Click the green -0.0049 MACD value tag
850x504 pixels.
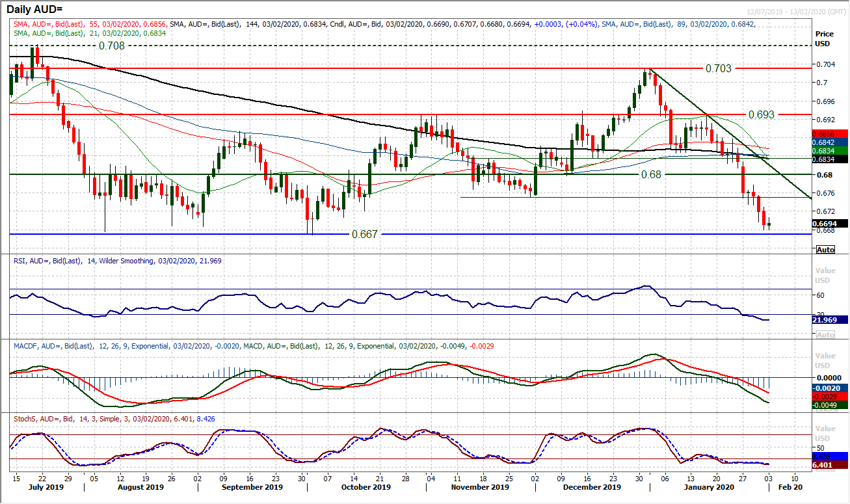point(831,404)
